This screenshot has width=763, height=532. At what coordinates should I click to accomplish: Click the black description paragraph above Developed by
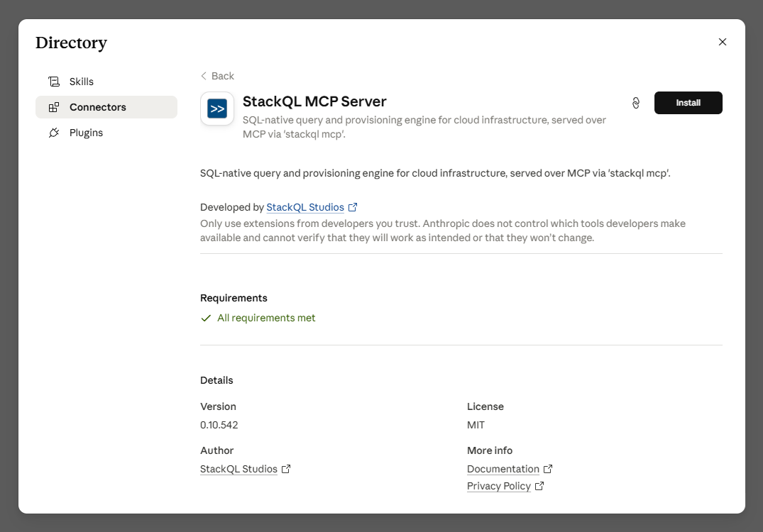tap(435, 173)
